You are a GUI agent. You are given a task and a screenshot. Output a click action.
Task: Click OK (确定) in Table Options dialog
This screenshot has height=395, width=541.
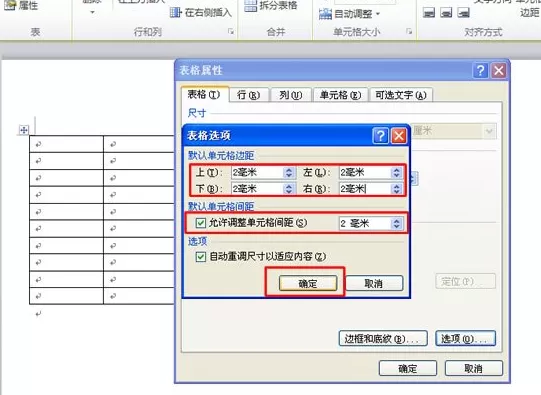308,283
